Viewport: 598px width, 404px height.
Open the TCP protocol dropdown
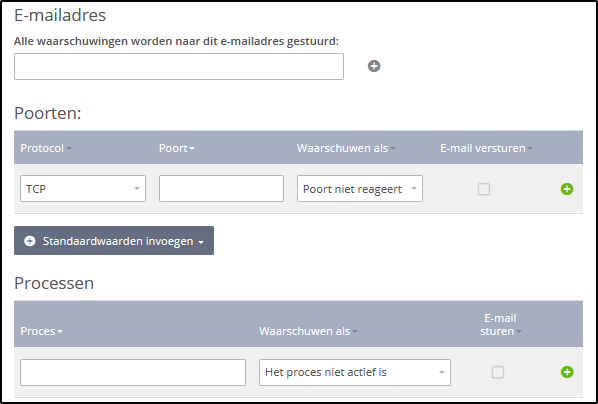pos(83,188)
